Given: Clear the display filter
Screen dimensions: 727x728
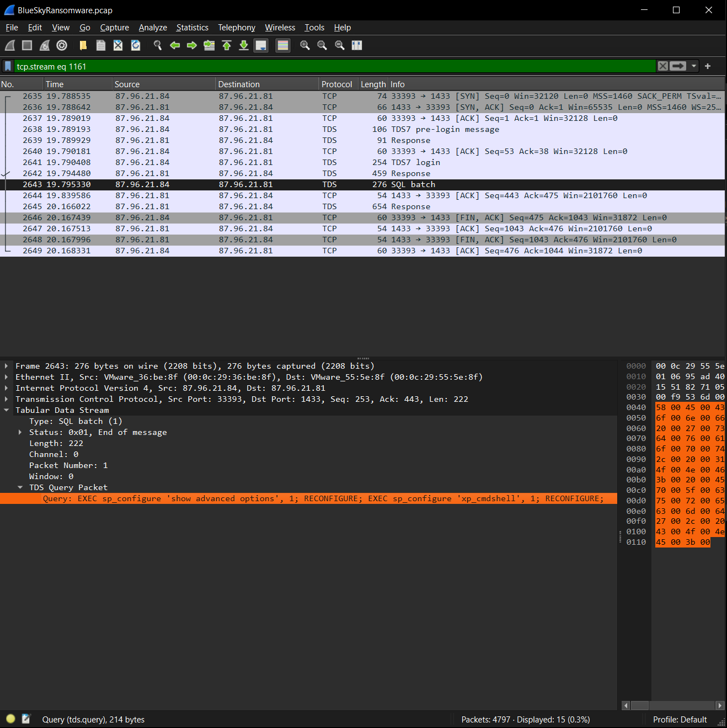Looking at the screenshot, I should (663, 66).
